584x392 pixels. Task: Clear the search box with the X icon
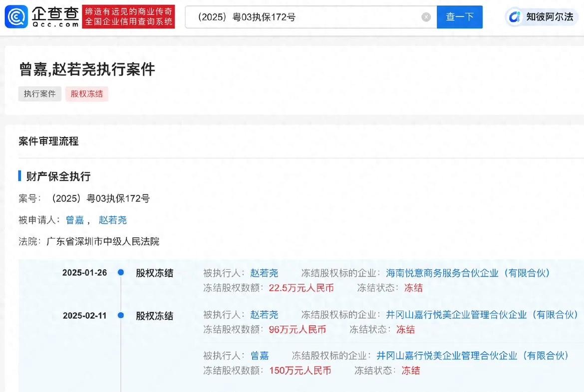tap(426, 17)
